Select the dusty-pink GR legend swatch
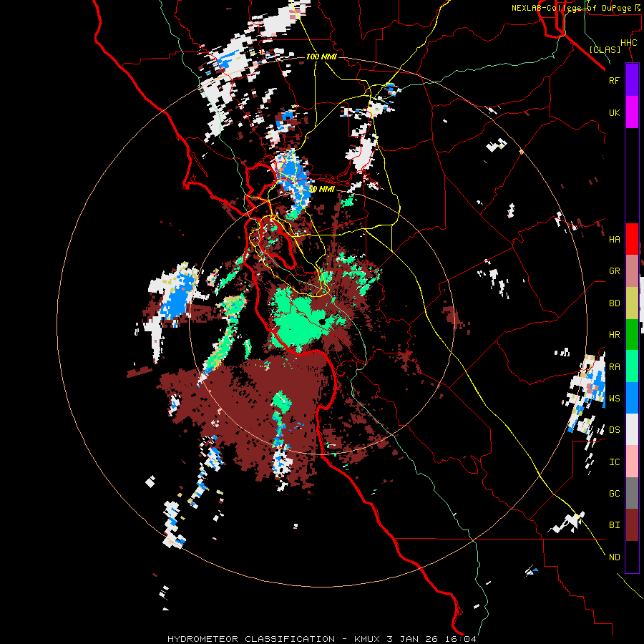Viewport: 644px width, 644px height. point(632,271)
